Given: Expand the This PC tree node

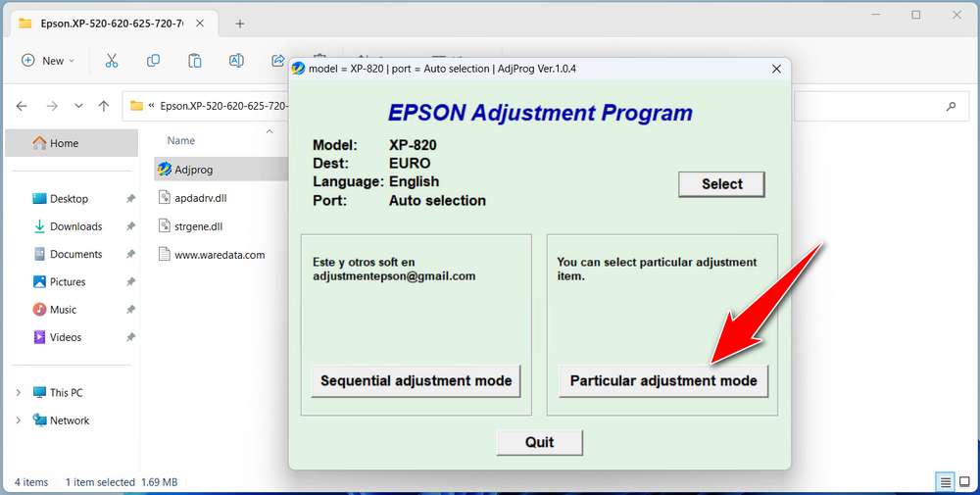Looking at the screenshot, I should 18,392.
